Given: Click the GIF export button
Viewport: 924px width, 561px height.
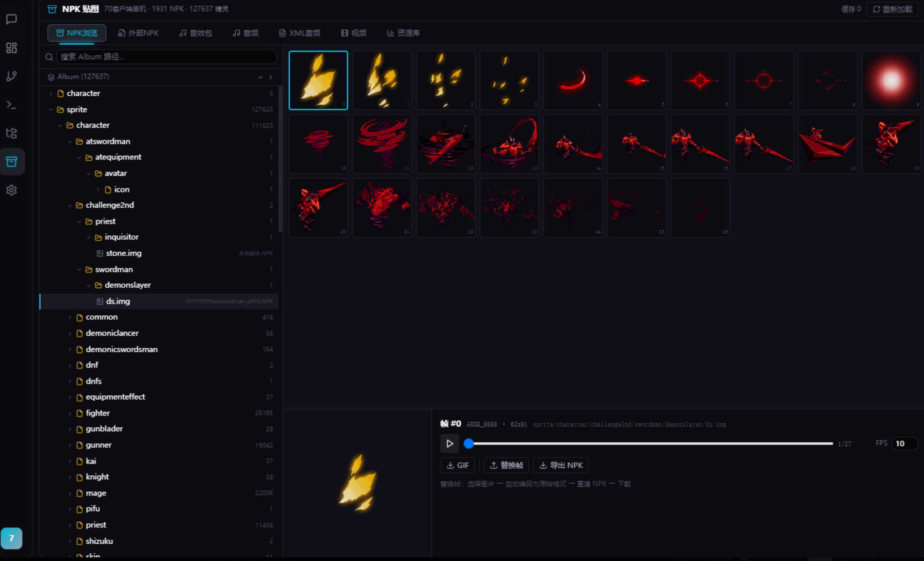Looking at the screenshot, I should (x=458, y=465).
